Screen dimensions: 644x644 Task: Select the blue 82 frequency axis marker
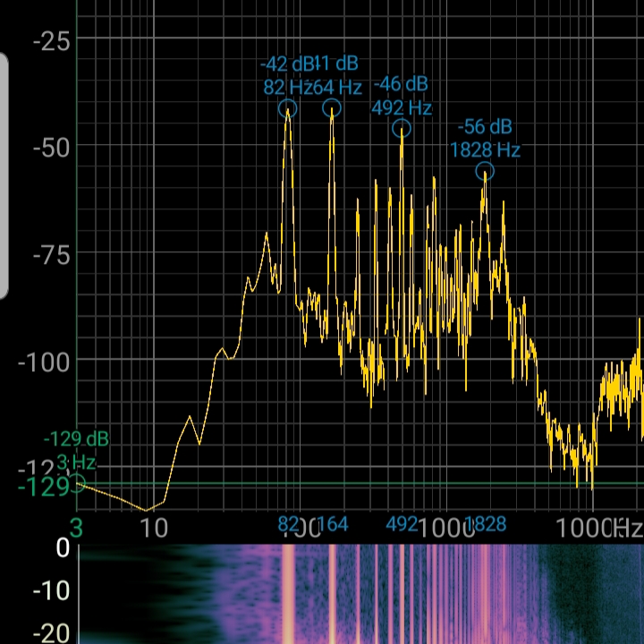click(289, 524)
